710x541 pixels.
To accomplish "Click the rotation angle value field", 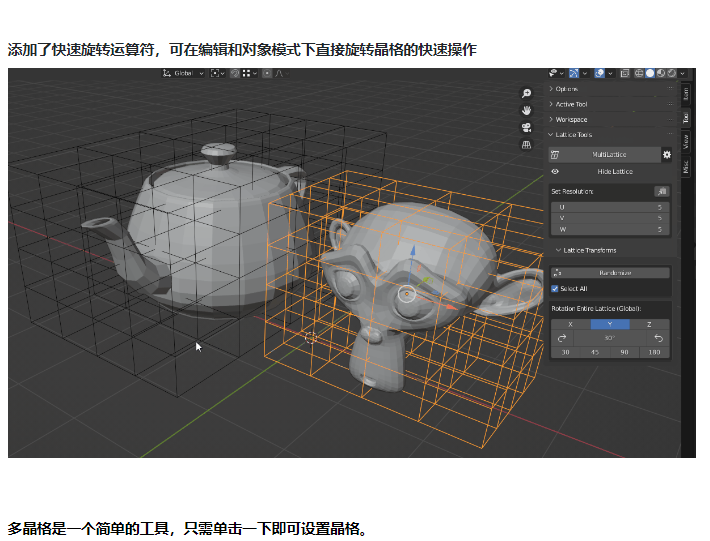I will coord(610,338).
